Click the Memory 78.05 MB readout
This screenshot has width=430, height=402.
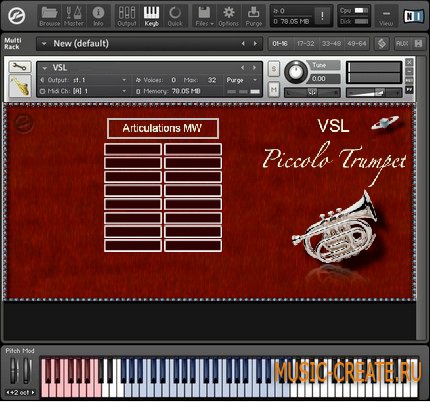(x=186, y=91)
